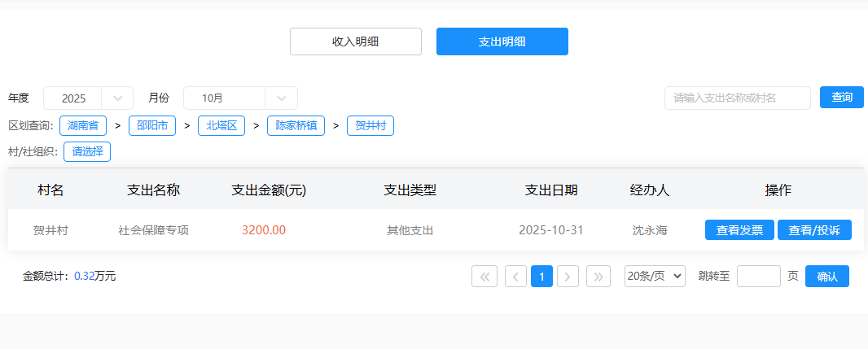Open the 20条/页 page size selector
Viewport: 868px width, 349px height.
655,277
